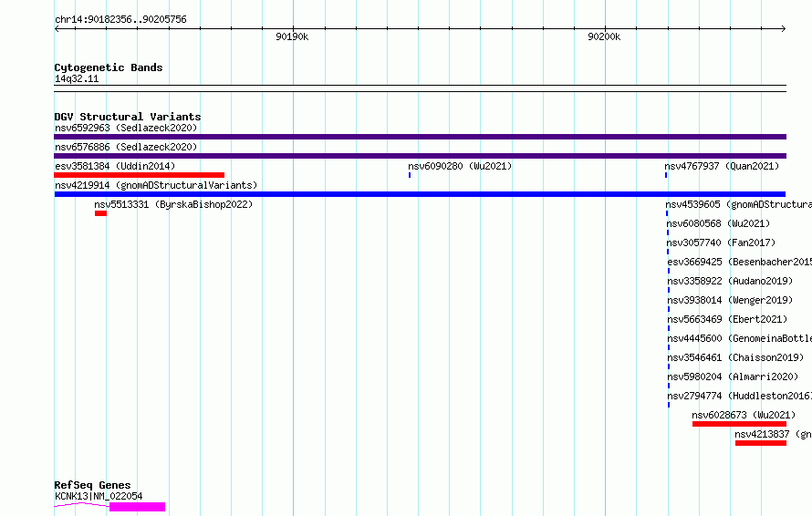812x516 pixels.
Task: Open esv3669425 Besenbacher variant label
Action: (x=740, y=262)
